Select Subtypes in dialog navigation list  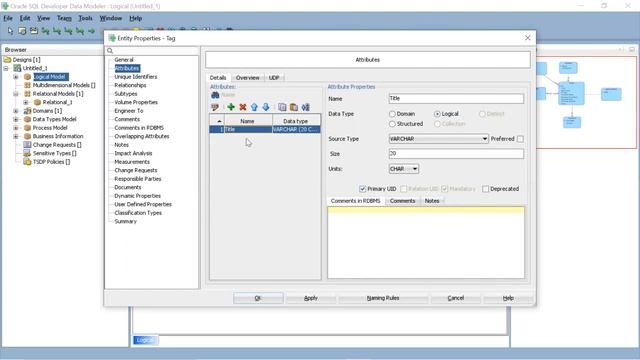tap(126, 94)
